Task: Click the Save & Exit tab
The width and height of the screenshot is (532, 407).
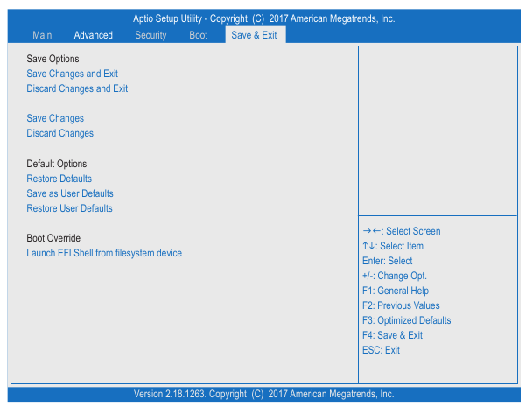Action: (x=254, y=35)
